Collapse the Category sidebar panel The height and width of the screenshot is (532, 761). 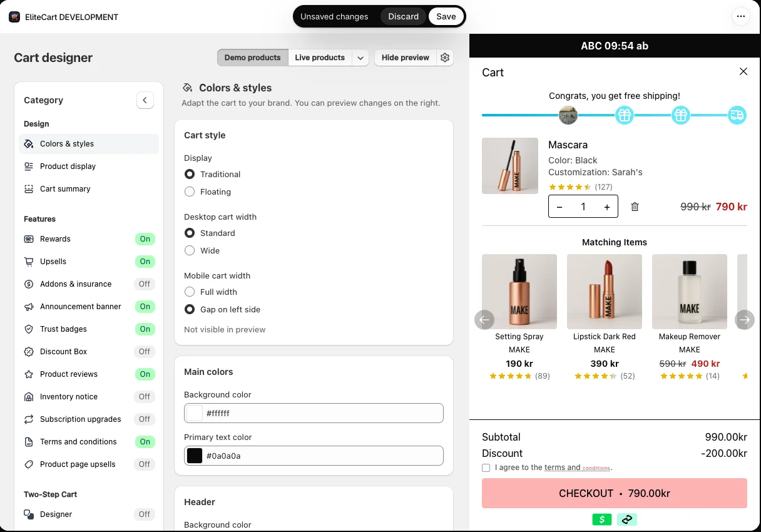pyautogui.click(x=145, y=100)
